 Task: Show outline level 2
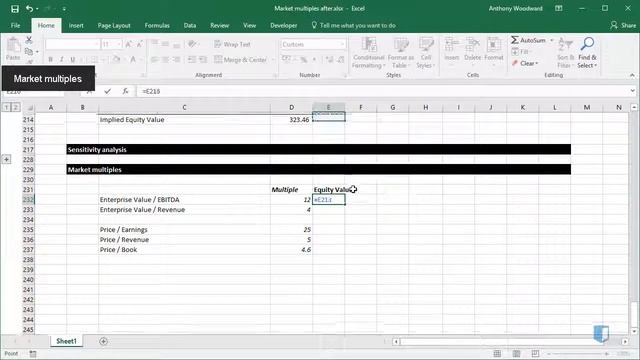click(x=15, y=107)
